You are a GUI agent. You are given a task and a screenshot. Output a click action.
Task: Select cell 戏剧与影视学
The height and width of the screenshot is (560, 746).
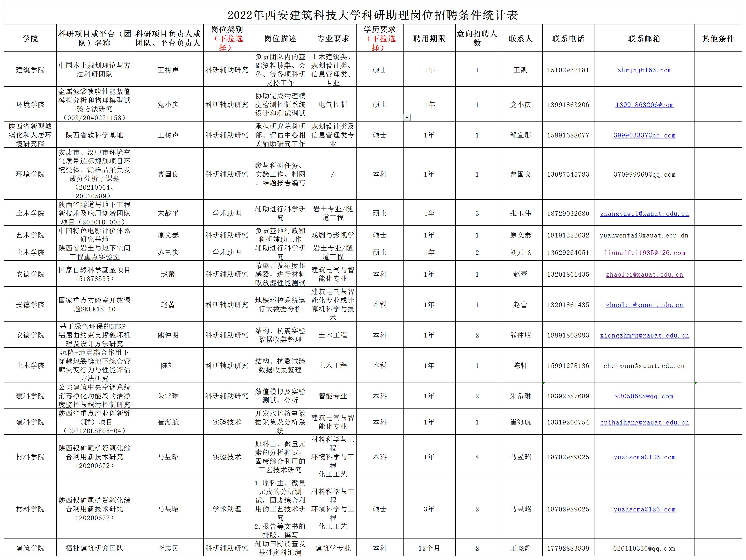pos(333,235)
